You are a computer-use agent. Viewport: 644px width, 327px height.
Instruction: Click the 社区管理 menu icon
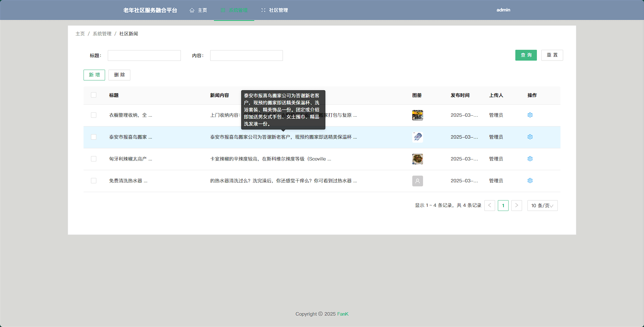263,10
